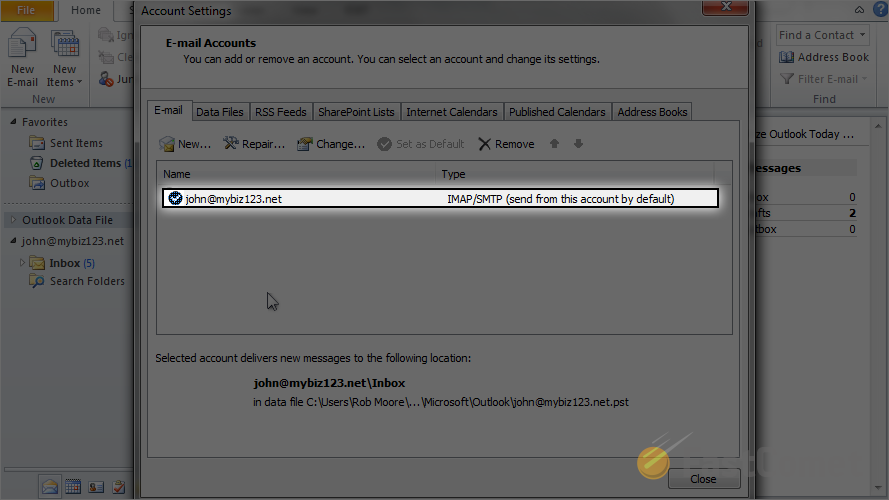The height and width of the screenshot is (500, 889).
Task: Switch to Tasks view icon
Action: (118, 486)
